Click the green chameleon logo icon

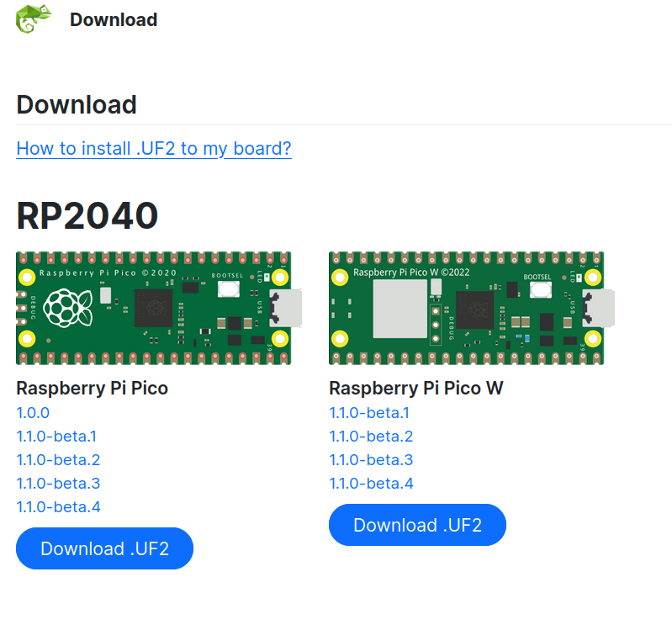pos(34,19)
